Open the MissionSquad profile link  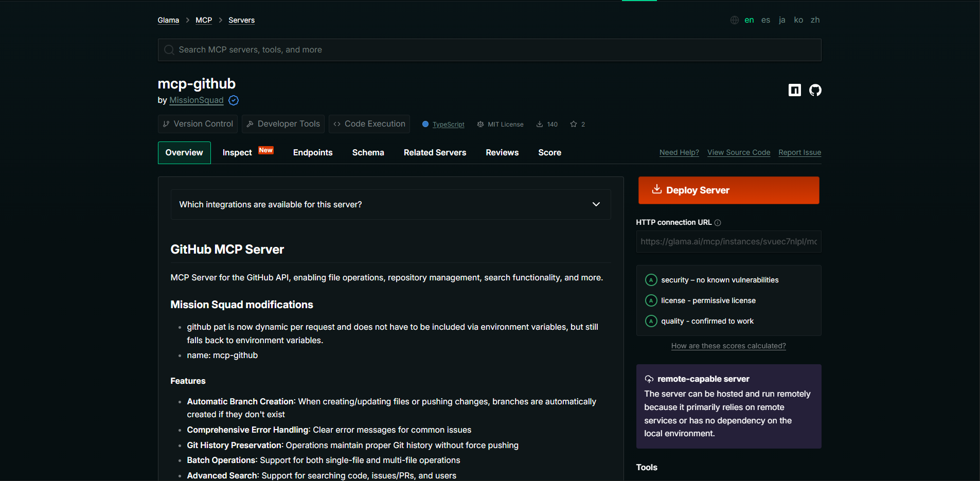[x=197, y=100]
